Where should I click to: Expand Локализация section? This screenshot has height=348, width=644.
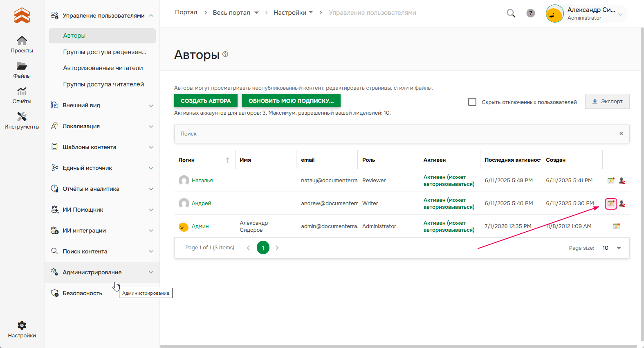pyautogui.click(x=151, y=126)
